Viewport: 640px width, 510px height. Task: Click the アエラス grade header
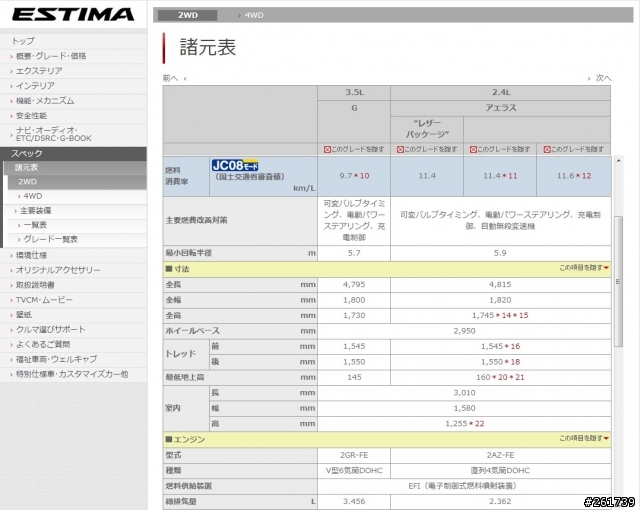pos(500,108)
